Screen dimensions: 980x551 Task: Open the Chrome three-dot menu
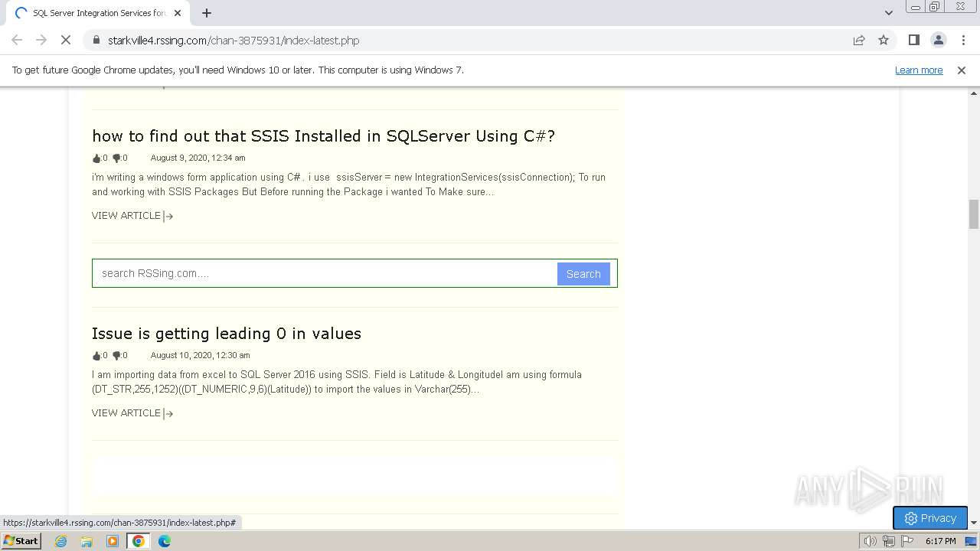click(x=963, y=40)
